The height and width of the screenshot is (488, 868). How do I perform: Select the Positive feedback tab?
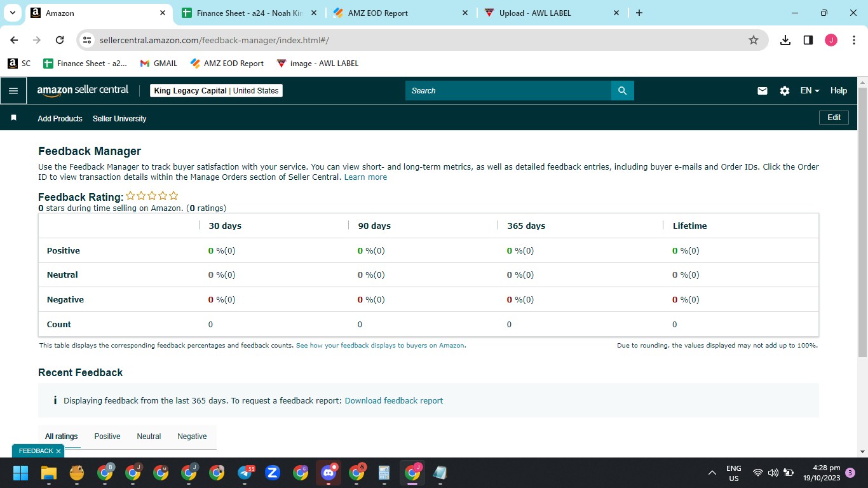[107, 437]
